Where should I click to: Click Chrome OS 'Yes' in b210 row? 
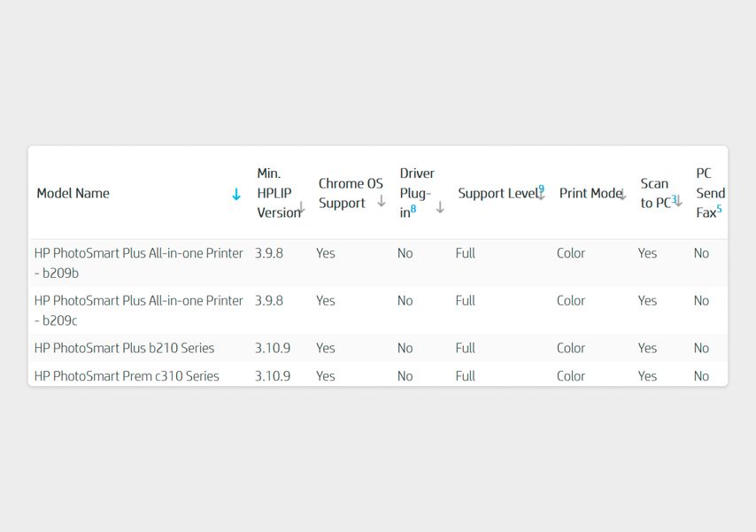(x=326, y=348)
